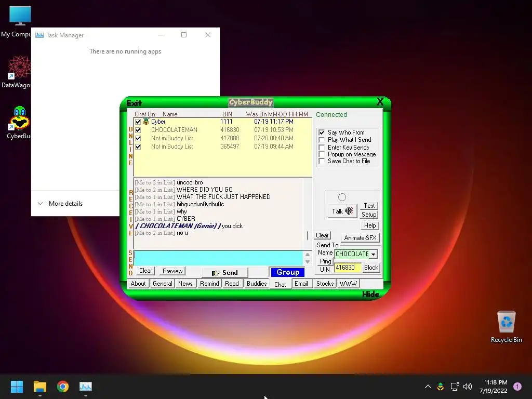The width and height of the screenshot is (532, 399).
Task: Open the WWW tab
Action: pos(348,284)
